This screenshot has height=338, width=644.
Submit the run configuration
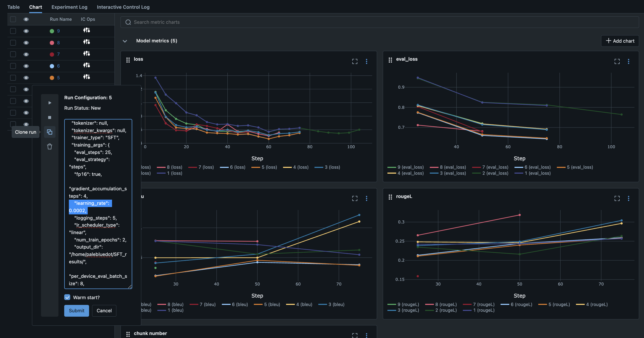coord(77,311)
